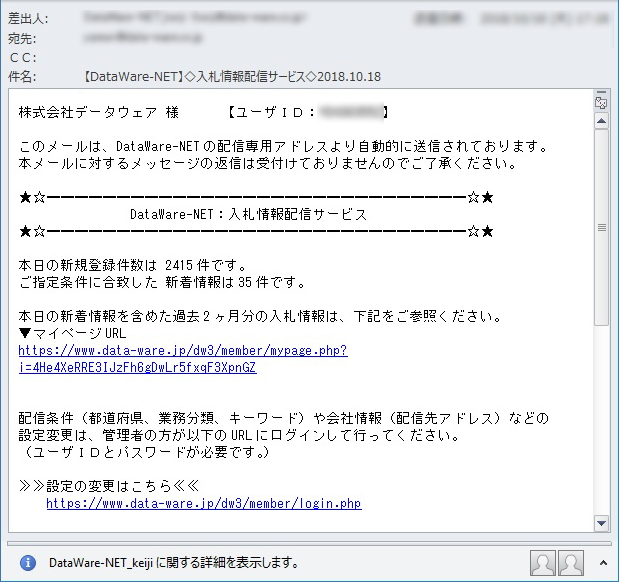Click the CC label

tap(23, 58)
